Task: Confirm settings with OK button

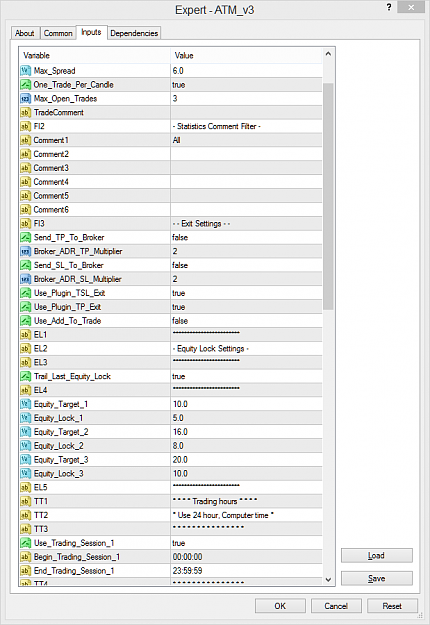Action: (280, 606)
